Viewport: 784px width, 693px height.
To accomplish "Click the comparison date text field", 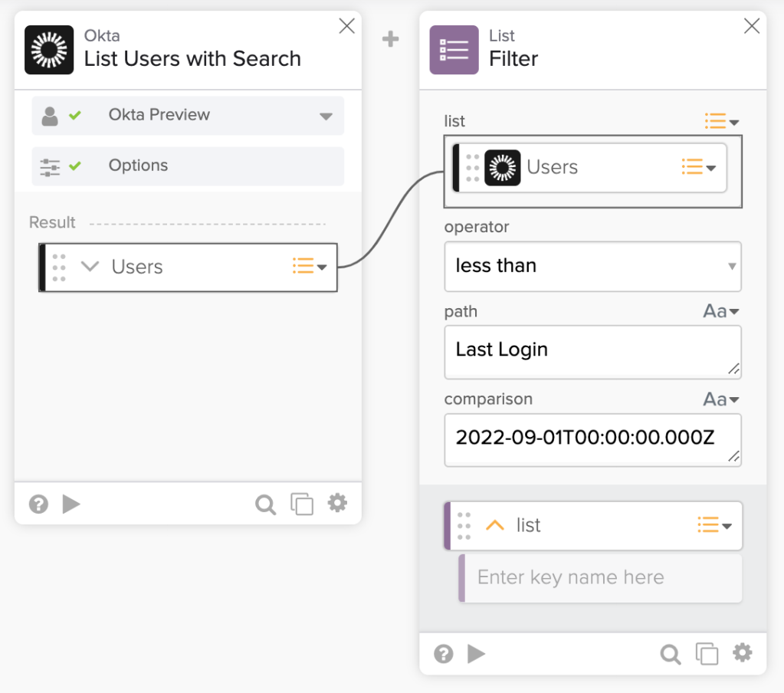I will pos(586,438).
